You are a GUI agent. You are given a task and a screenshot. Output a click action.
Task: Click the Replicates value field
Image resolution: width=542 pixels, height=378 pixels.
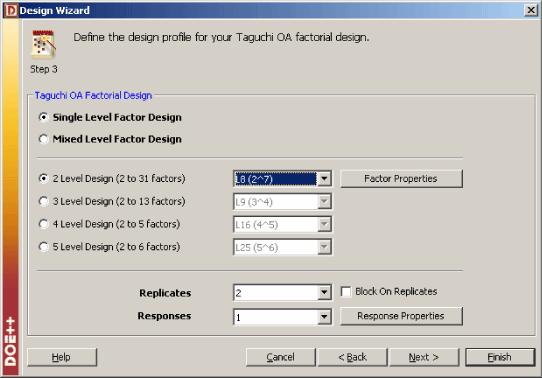click(x=276, y=293)
